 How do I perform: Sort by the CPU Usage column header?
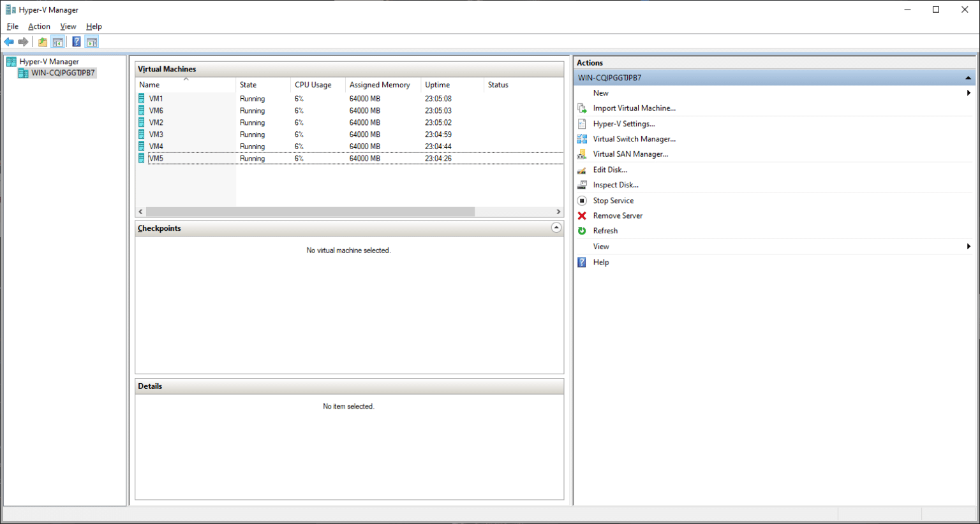point(318,85)
